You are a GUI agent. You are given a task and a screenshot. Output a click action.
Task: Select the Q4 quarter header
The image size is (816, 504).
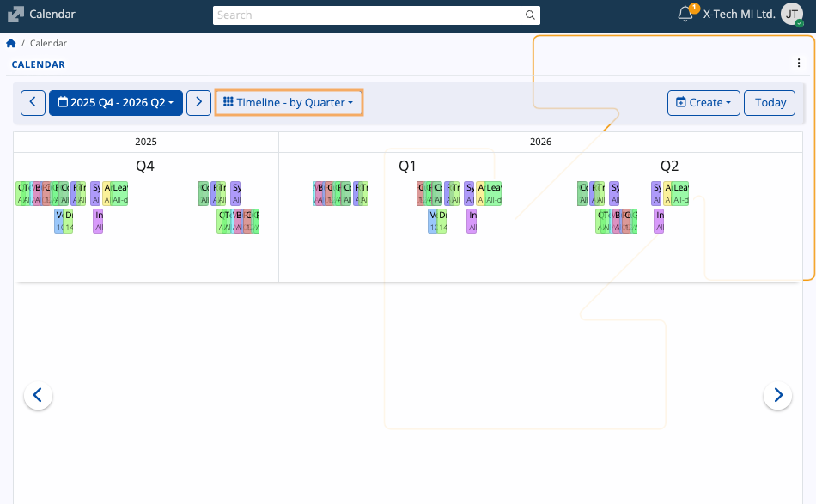[x=145, y=166]
